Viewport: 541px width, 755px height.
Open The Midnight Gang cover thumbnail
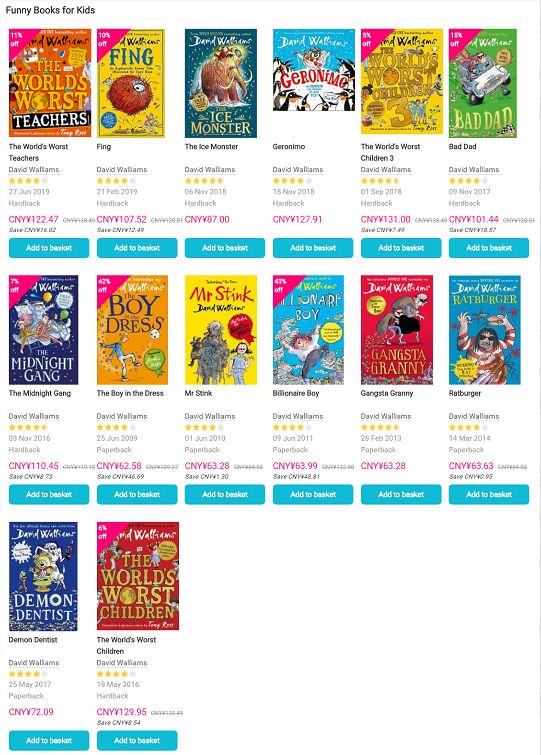(43, 330)
